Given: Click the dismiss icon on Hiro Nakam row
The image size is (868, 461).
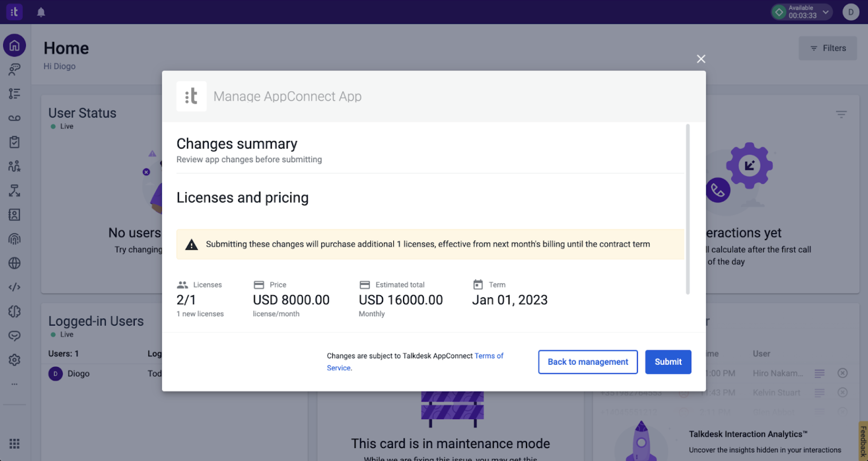Looking at the screenshot, I should pyautogui.click(x=842, y=373).
